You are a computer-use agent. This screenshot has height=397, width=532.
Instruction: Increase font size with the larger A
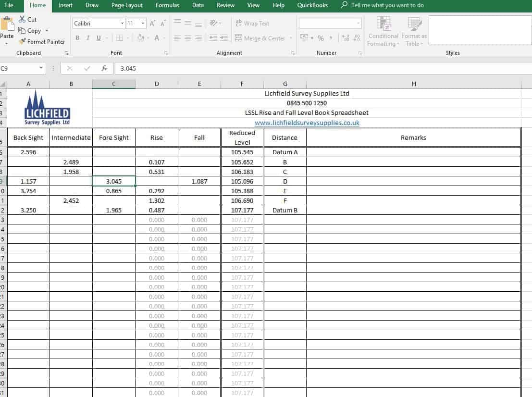[152, 23]
